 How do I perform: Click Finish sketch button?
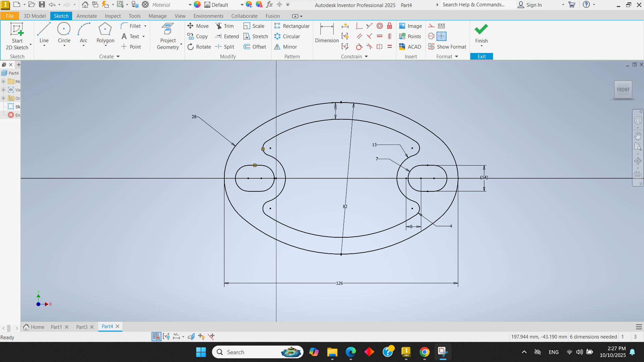tap(481, 33)
